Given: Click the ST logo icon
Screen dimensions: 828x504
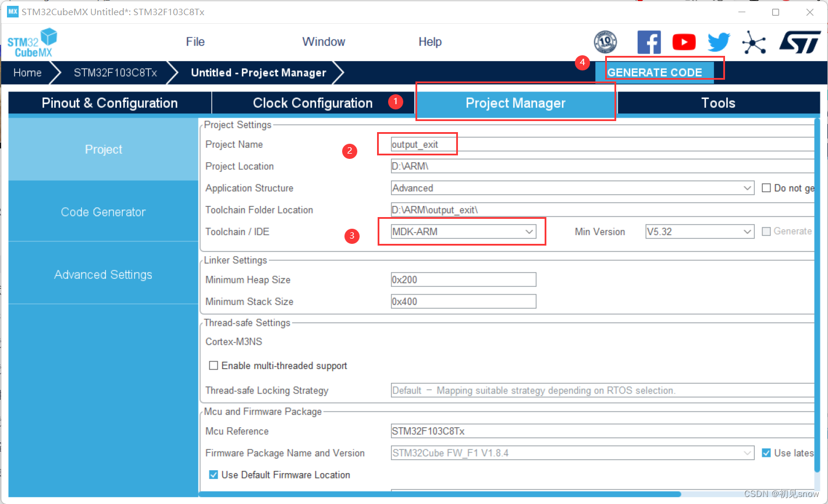Looking at the screenshot, I should tap(800, 42).
